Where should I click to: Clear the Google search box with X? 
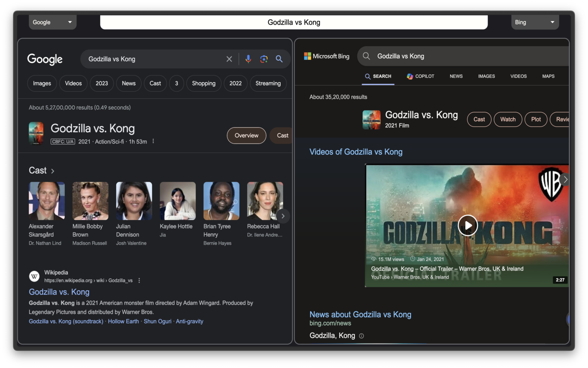(229, 59)
